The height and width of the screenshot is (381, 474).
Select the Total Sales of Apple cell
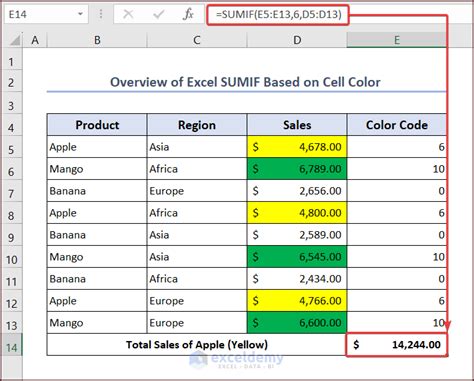click(x=197, y=345)
